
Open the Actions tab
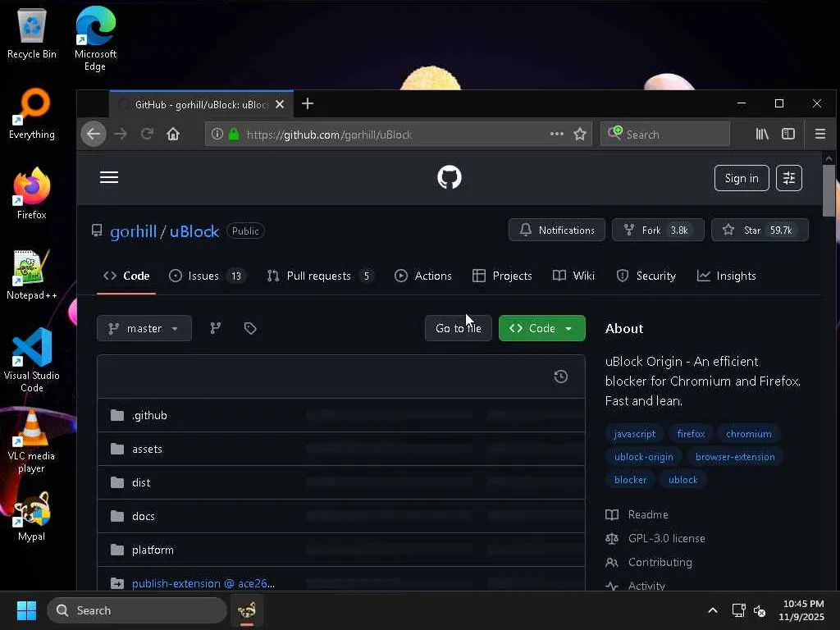(423, 276)
